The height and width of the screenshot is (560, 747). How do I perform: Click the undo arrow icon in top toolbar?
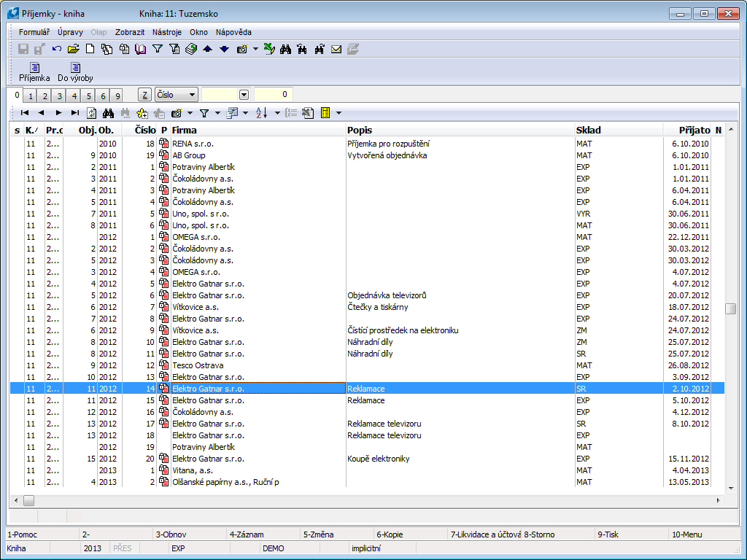click(x=57, y=50)
